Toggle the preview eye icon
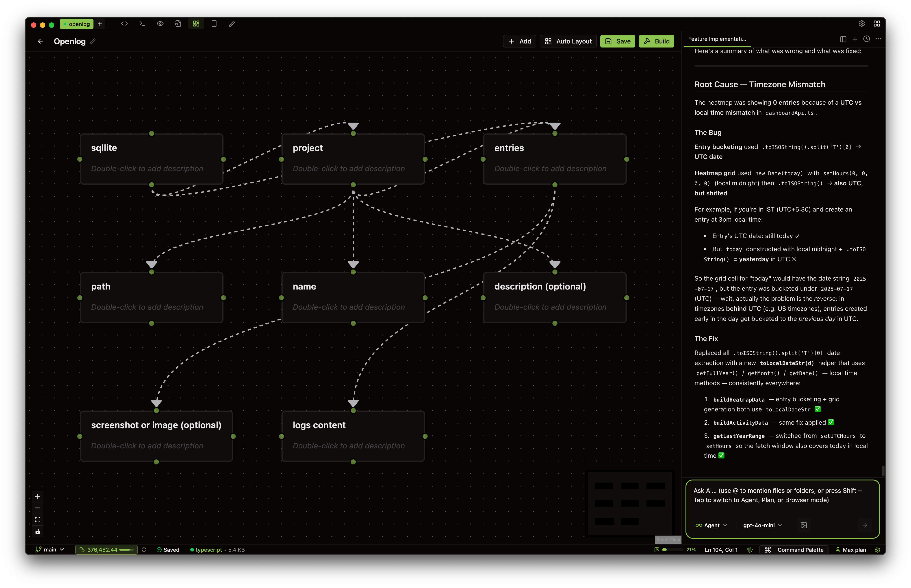 click(x=160, y=24)
